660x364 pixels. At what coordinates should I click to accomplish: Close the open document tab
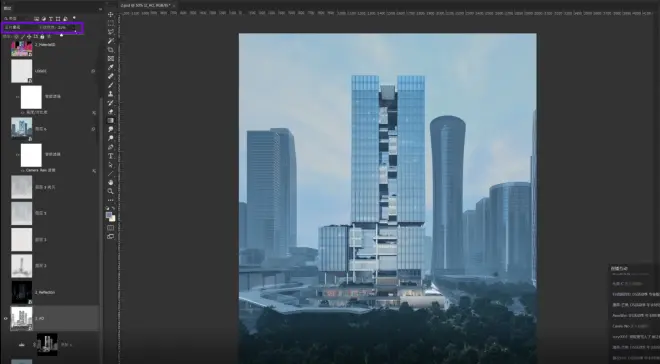pos(173,5)
